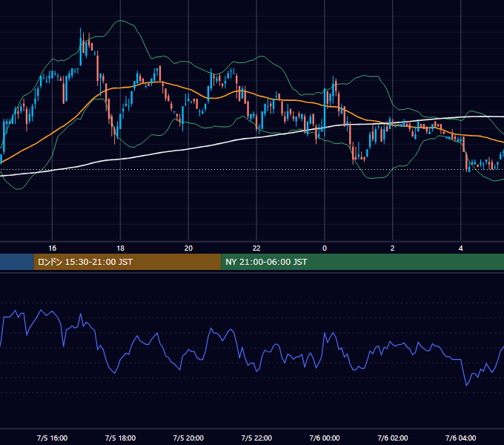This screenshot has width=504, height=445.
Task: Click the 22 hour axis label
Action: pos(256,248)
